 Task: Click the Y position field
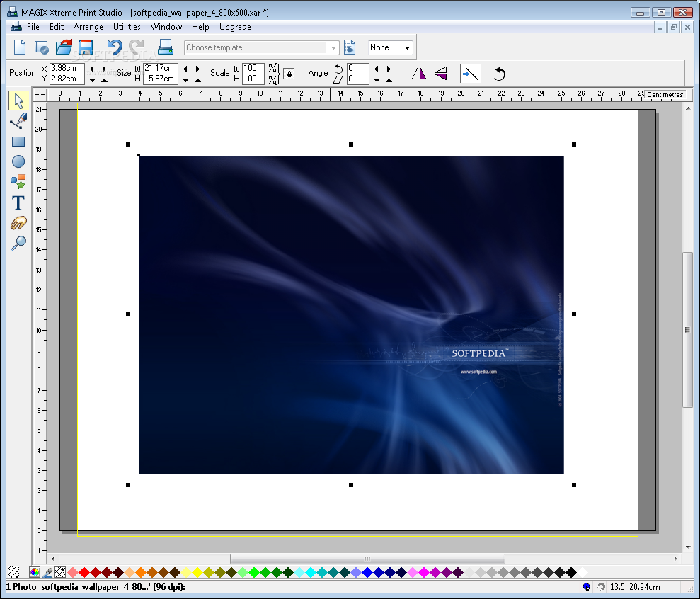click(x=67, y=79)
